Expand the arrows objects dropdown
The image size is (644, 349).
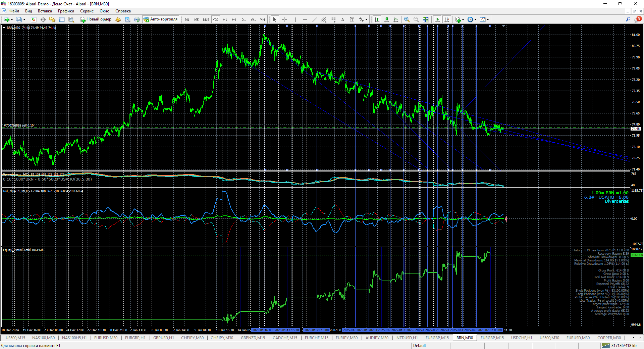point(366,20)
